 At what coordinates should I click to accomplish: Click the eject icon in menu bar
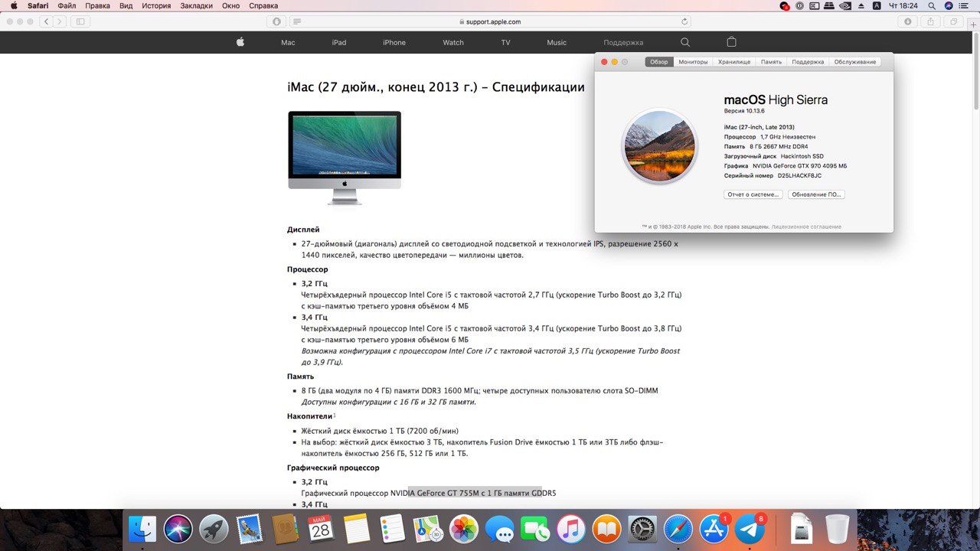pyautogui.click(x=861, y=5)
